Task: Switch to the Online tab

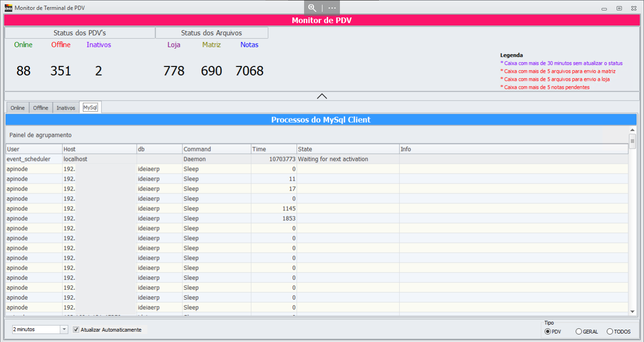Action: click(x=17, y=108)
